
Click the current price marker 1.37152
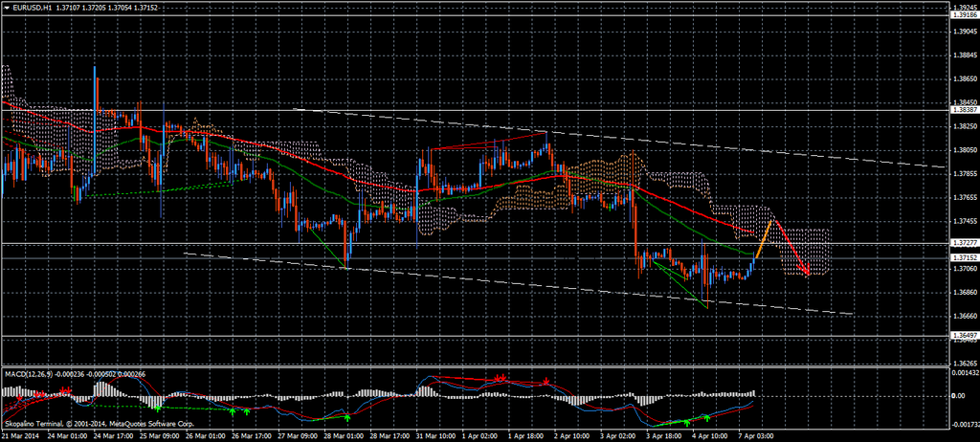coord(964,258)
